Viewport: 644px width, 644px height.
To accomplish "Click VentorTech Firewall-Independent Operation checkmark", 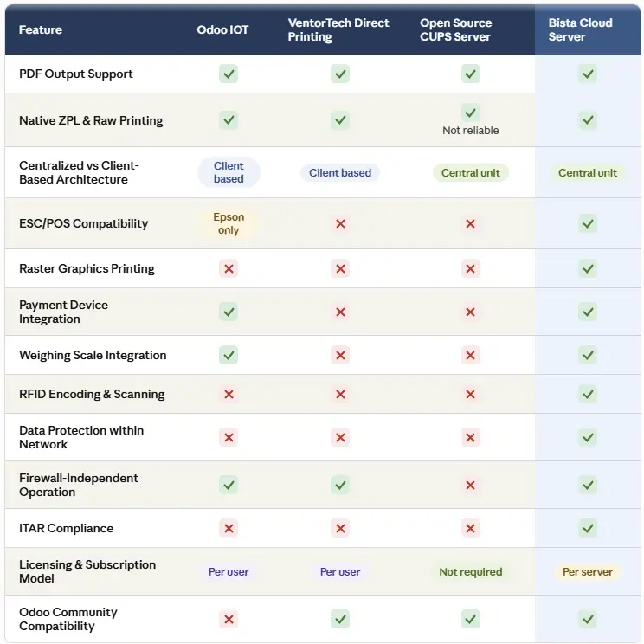I will (340, 485).
